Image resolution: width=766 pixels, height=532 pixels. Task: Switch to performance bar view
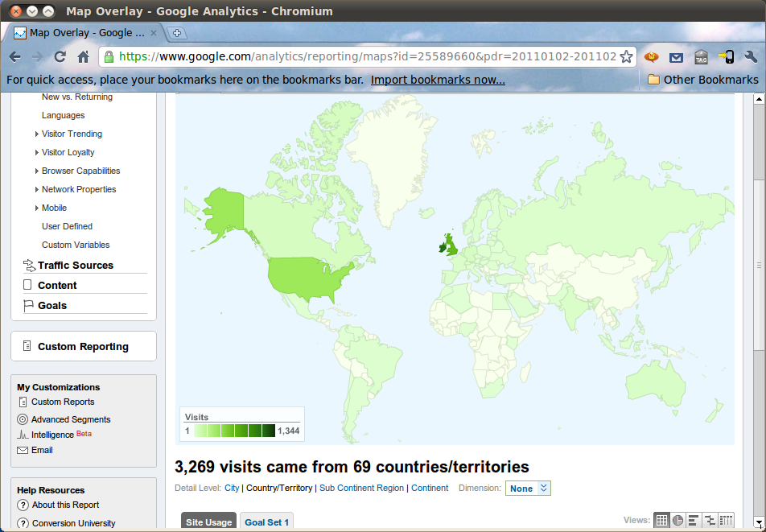(694, 520)
